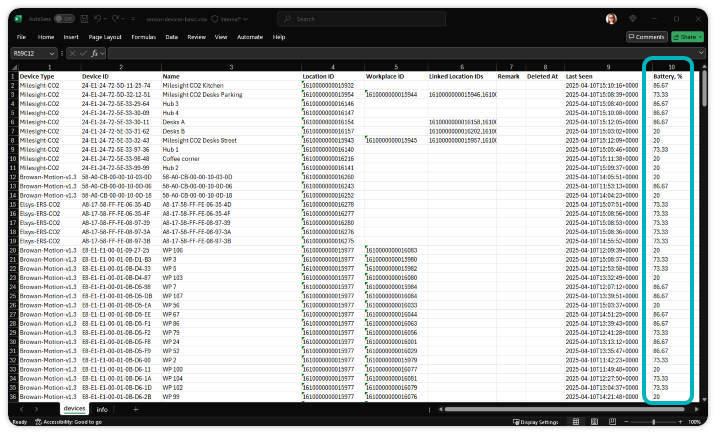Open the Page Layout tab

pyautogui.click(x=105, y=37)
